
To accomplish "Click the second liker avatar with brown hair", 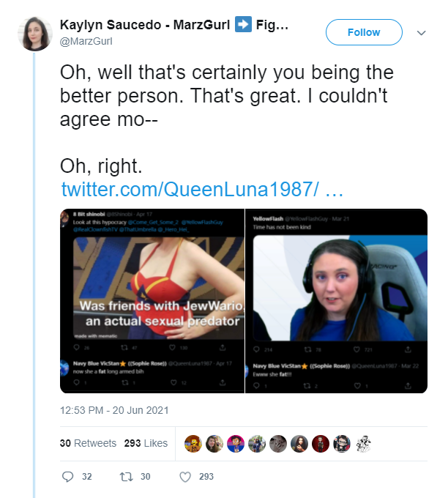I will pos(214,444).
